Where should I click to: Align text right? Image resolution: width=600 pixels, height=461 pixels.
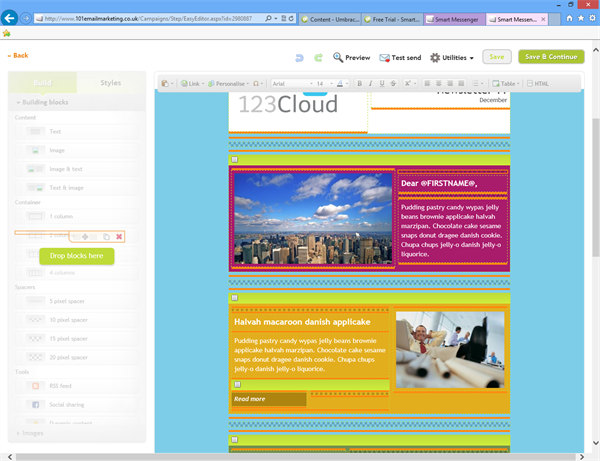click(450, 83)
